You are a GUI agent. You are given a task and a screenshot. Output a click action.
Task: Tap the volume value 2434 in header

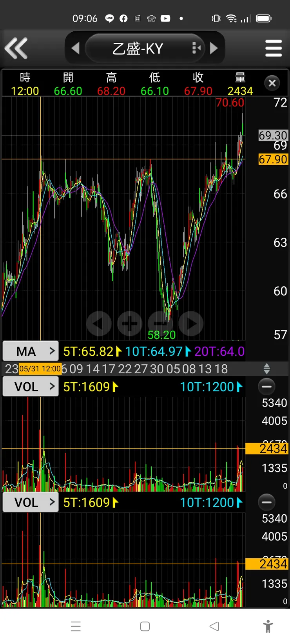click(x=240, y=91)
